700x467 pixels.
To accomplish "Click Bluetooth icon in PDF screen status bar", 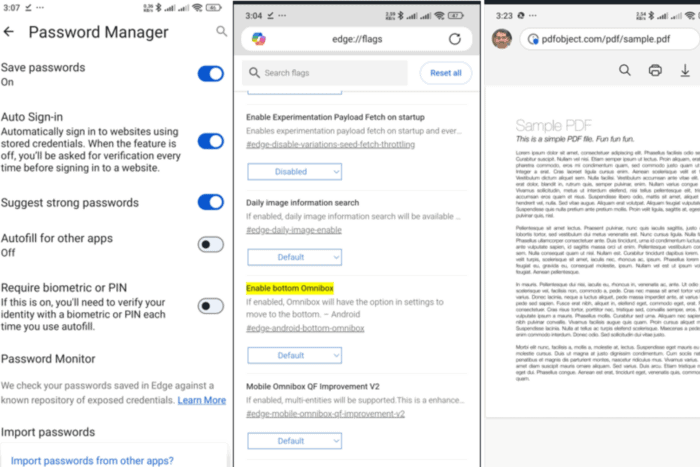I will (x=651, y=16).
